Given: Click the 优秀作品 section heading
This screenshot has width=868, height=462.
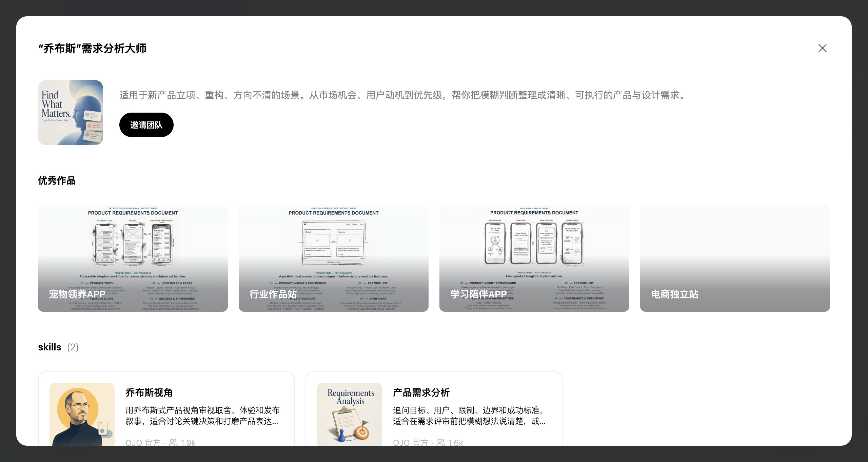Looking at the screenshot, I should [x=57, y=180].
